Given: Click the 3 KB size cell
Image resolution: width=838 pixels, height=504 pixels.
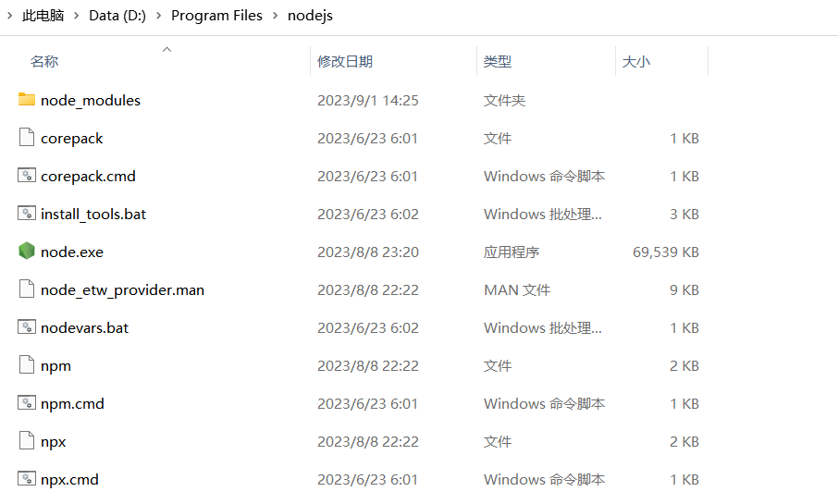Looking at the screenshot, I should coord(684,215).
